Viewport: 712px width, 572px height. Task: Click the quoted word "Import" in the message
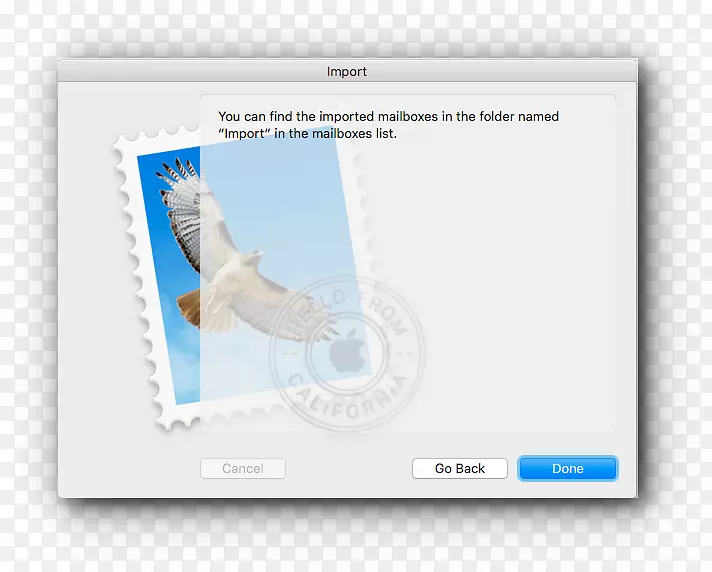tap(245, 133)
